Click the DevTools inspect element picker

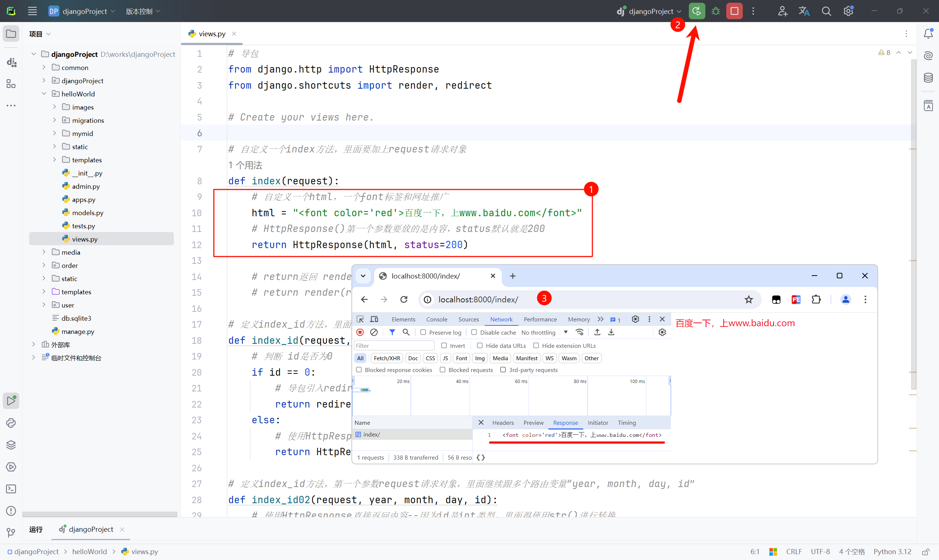tap(360, 319)
